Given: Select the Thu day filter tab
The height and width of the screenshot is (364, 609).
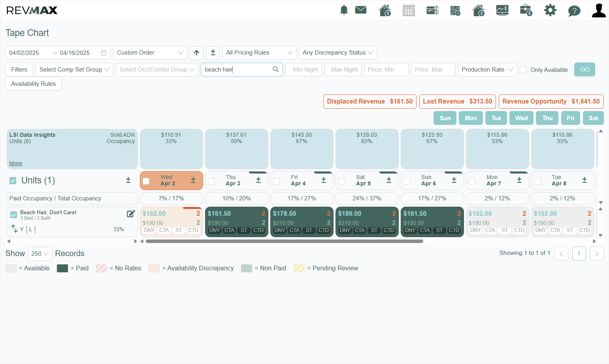Looking at the screenshot, I should click(547, 118).
